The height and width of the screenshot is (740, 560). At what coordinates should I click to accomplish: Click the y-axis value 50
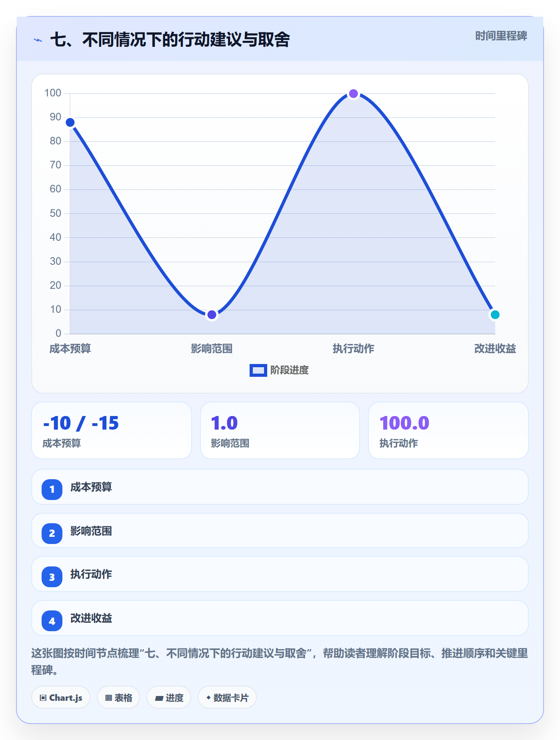[x=56, y=213]
